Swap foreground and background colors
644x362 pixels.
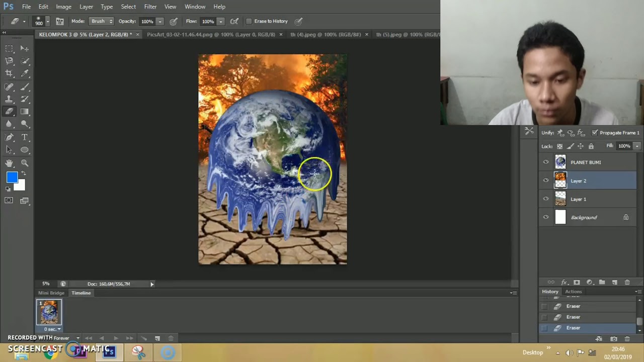23,173
